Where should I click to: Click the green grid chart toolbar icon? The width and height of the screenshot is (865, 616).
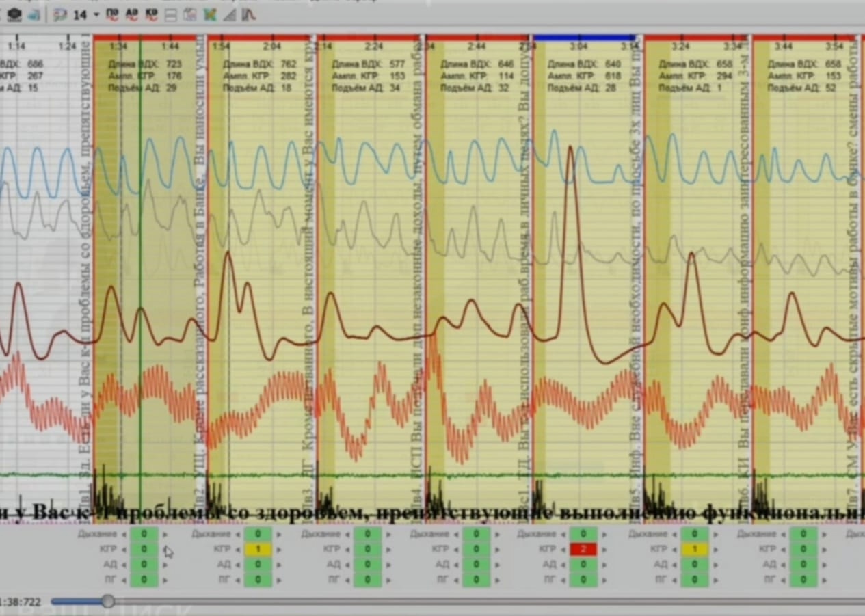point(211,14)
